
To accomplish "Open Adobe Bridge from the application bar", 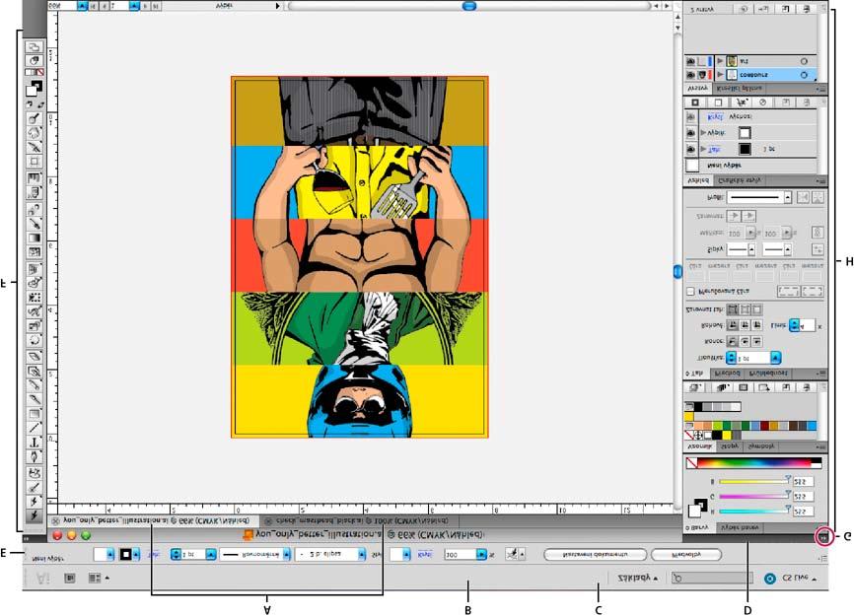I will click(70, 578).
